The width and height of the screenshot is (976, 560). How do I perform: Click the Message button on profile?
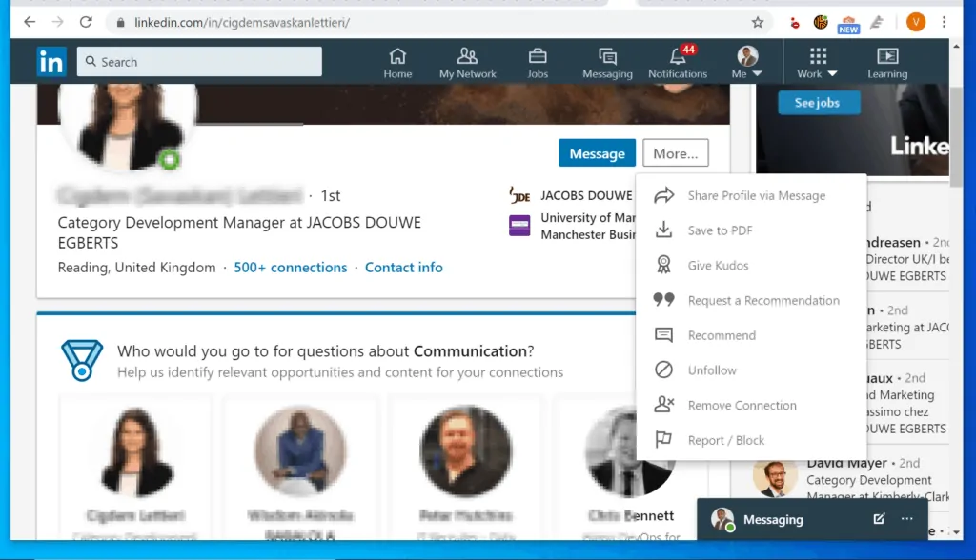tap(597, 153)
